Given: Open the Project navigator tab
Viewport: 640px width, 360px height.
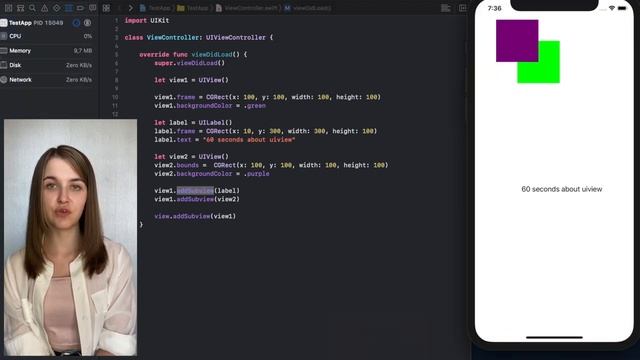Looking at the screenshot, I should point(8,8).
